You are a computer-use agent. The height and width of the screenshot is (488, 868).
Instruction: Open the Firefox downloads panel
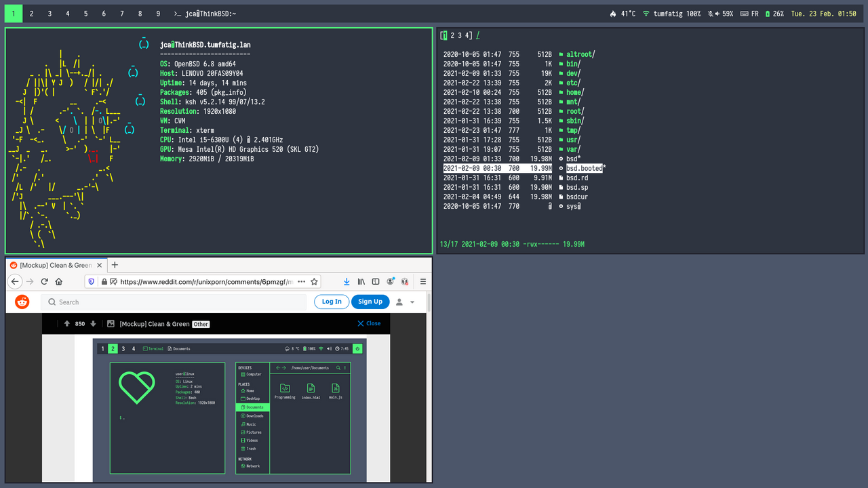[347, 281]
